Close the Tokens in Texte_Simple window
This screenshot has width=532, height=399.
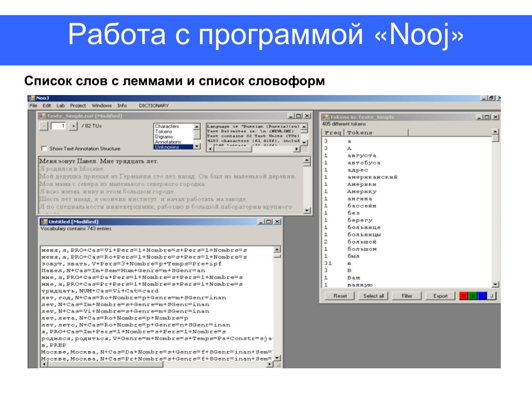click(x=495, y=117)
